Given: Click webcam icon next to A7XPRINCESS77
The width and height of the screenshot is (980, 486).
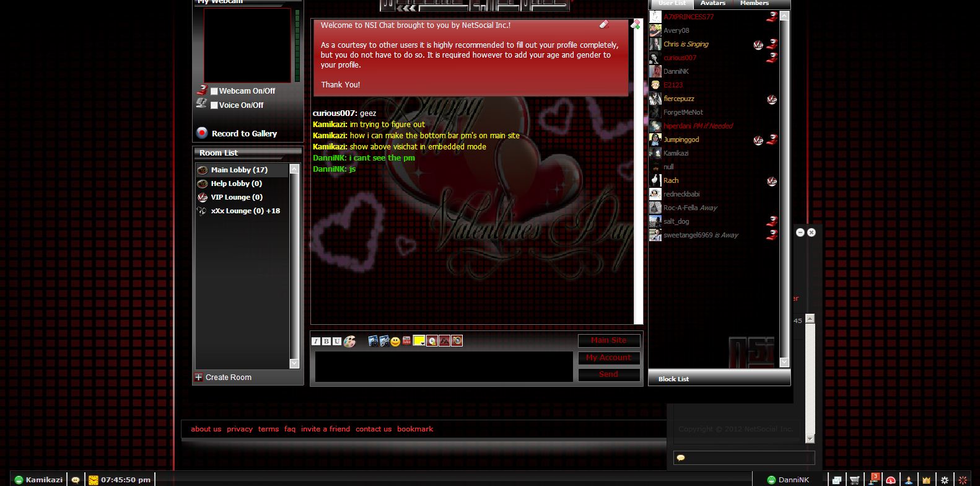Looking at the screenshot, I should pyautogui.click(x=772, y=17).
